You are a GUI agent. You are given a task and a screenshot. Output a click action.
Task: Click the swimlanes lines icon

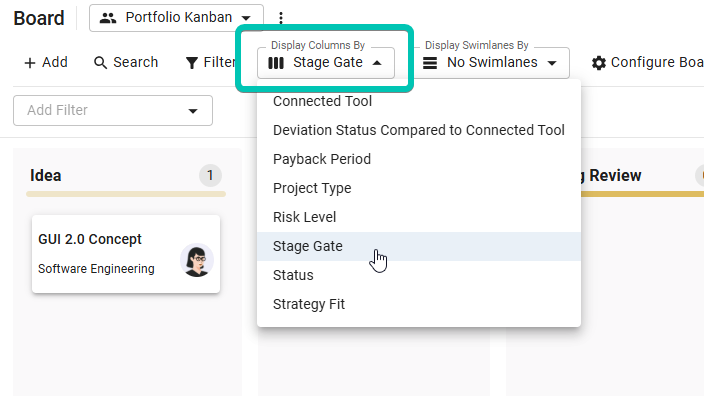point(430,63)
